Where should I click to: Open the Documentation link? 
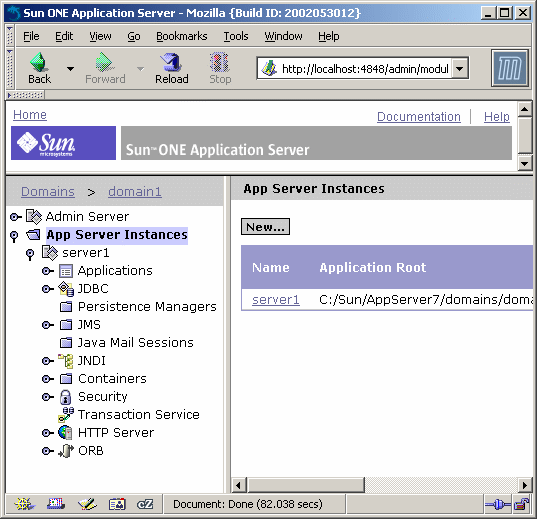[419, 117]
